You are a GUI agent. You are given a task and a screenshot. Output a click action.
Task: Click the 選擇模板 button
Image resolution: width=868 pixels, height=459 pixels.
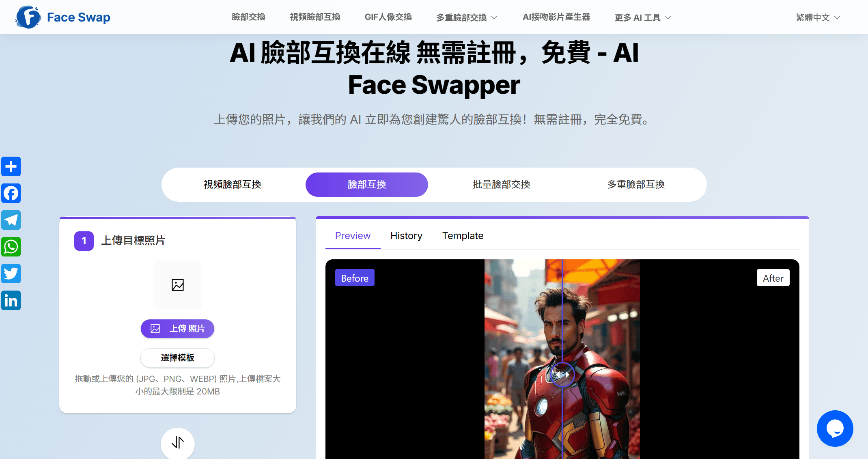[178, 358]
